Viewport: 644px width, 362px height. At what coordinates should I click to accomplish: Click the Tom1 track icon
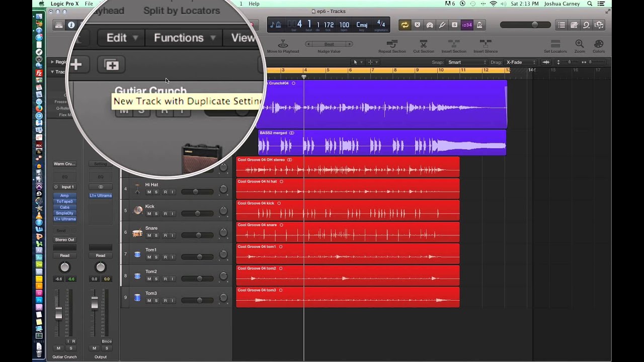[x=137, y=254]
